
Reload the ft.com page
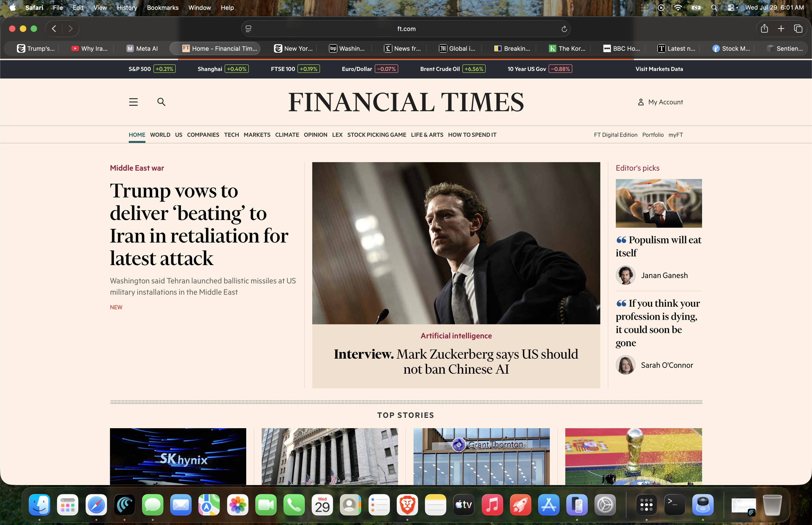[564, 29]
